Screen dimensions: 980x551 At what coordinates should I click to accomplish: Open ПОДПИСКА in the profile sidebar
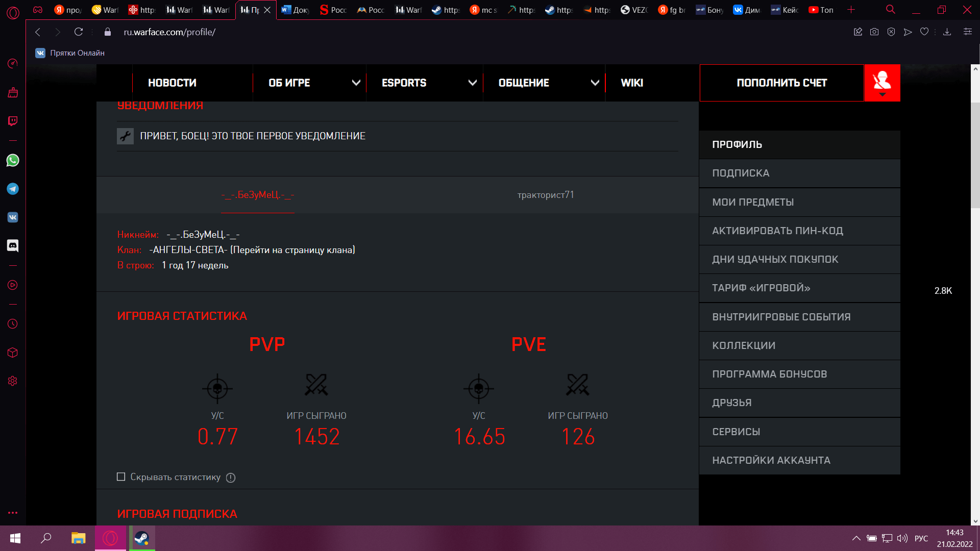coord(799,173)
